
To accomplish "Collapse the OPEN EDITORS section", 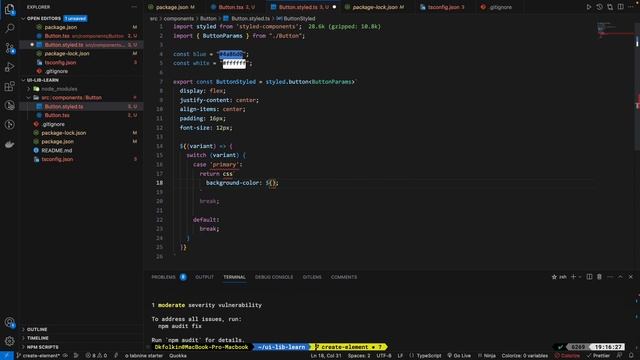I will pyautogui.click(x=44, y=18).
